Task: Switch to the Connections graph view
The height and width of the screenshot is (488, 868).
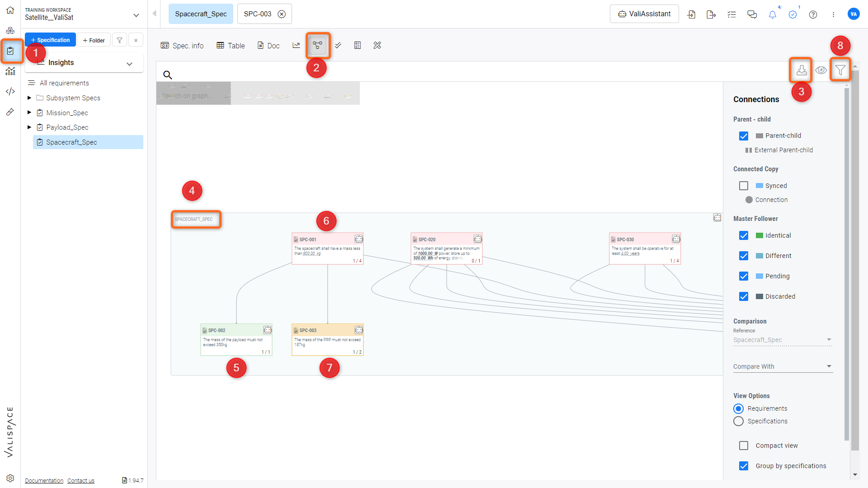Action: point(318,45)
